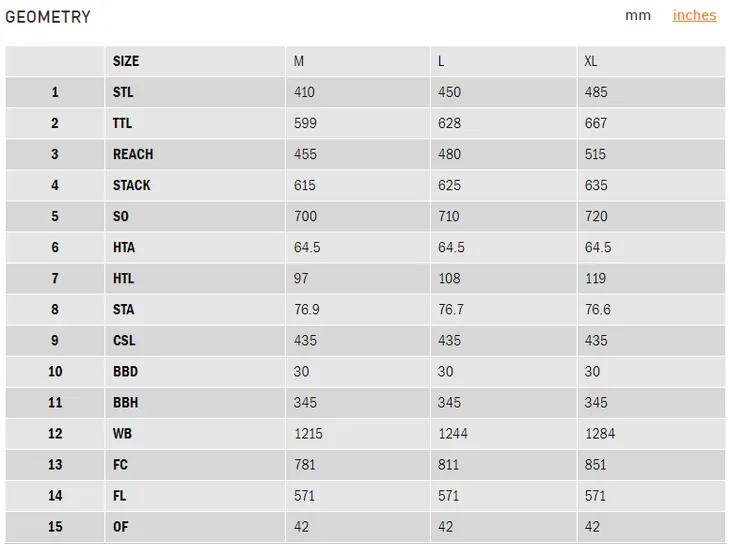Select the mm unit option
The image size is (730, 544).
tap(638, 15)
